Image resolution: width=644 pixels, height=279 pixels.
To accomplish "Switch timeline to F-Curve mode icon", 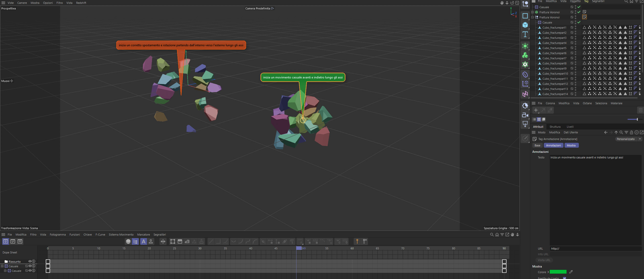I will point(13,241).
